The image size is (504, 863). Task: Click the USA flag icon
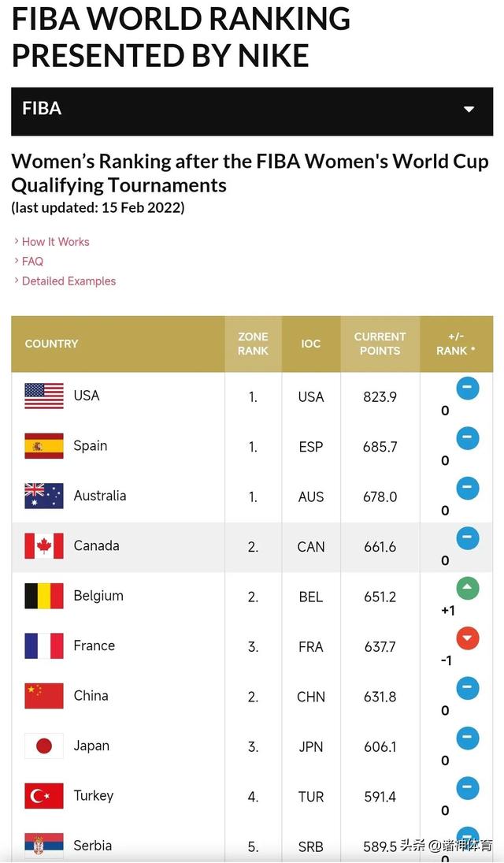[x=44, y=396]
